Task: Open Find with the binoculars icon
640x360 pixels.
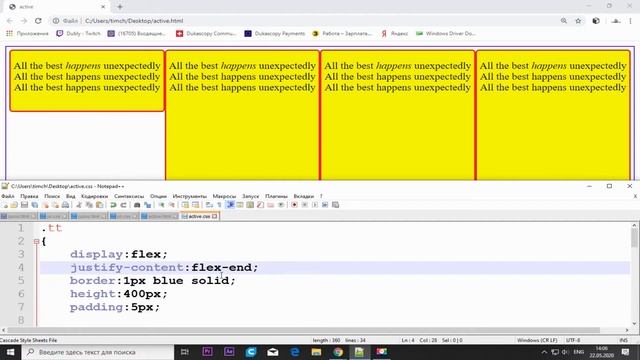Action: (137, 205)
